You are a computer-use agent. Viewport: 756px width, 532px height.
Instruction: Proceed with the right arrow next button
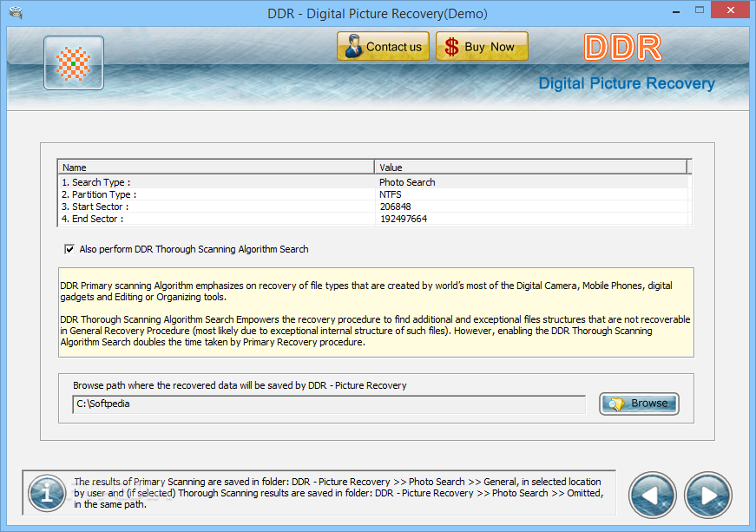pyautogui.click(x=707, y=495)
